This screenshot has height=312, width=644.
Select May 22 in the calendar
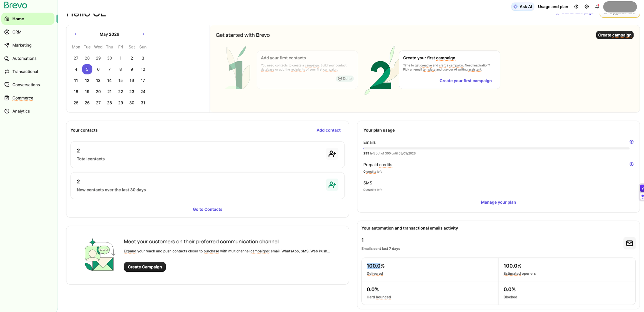(120, 92)
